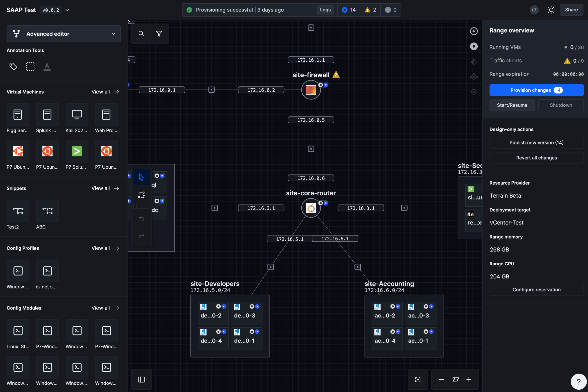The width and height of the screenshot is (588, 392).
Task: Show the 0 errors counter
Action: [x=391, y=10]
